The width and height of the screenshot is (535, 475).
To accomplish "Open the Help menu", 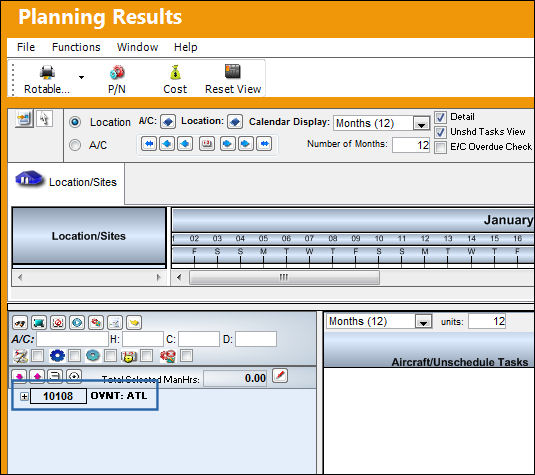I will click(186, 47).
